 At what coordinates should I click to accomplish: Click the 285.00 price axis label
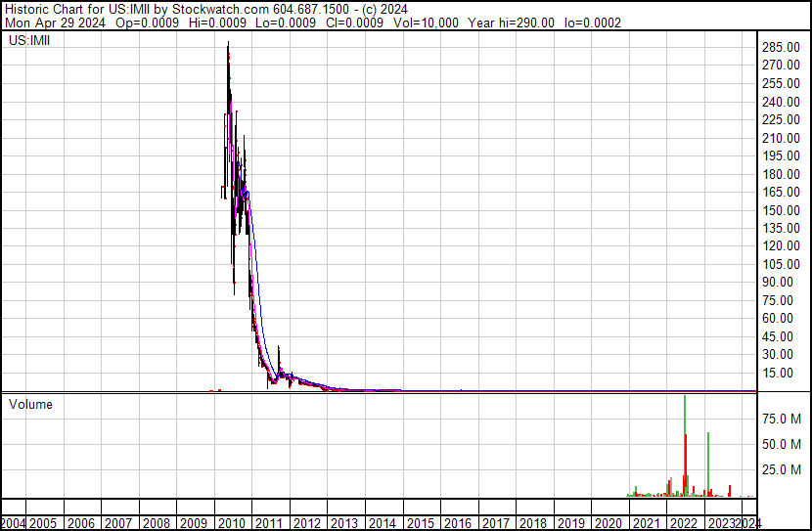[782, 47]
